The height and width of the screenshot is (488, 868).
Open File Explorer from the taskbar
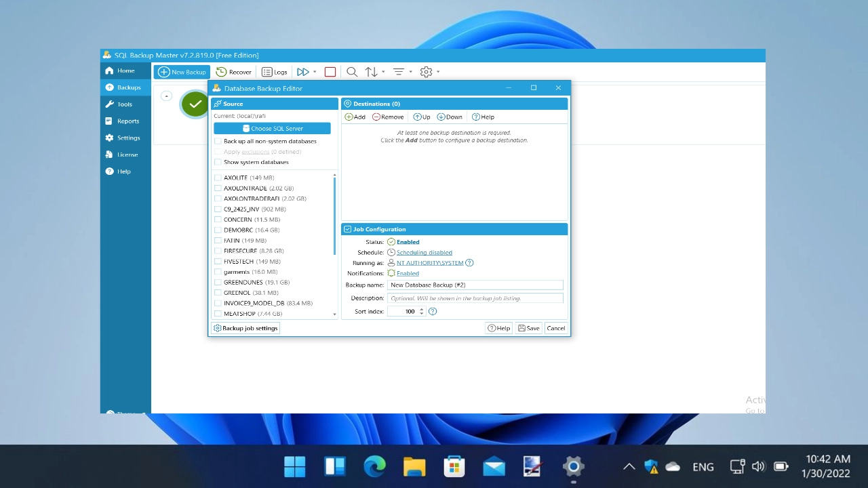click(414, 466)
